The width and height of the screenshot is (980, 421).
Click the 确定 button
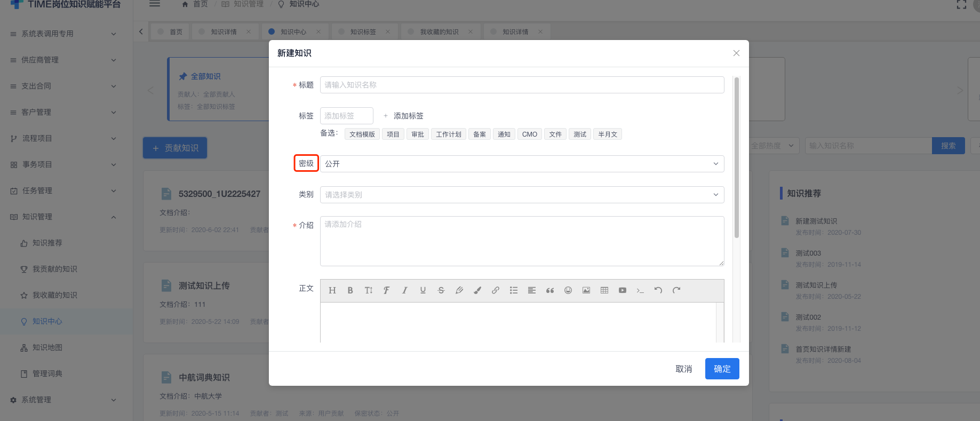click(722, 369)
